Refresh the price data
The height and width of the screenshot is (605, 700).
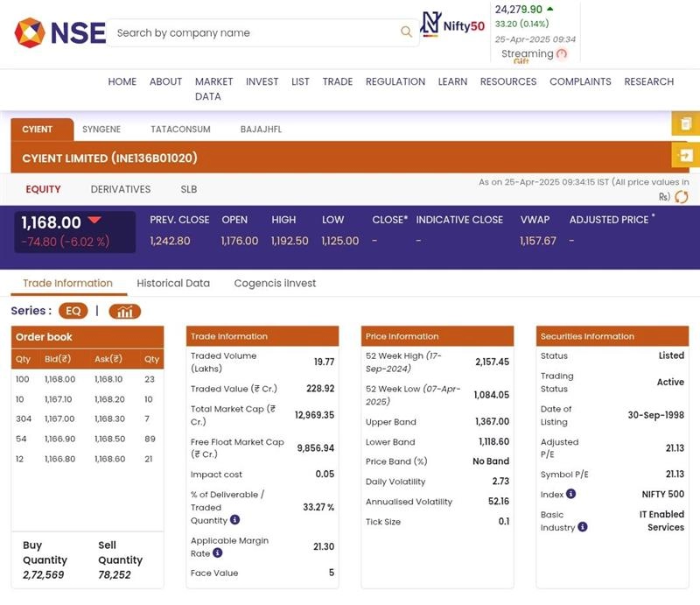coord(681,197)
